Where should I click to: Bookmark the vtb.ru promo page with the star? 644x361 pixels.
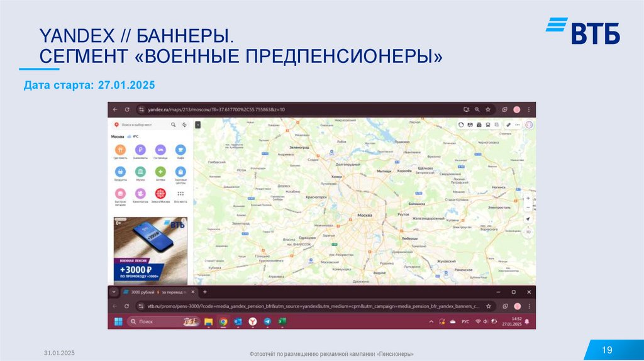(x=488, y=306)
